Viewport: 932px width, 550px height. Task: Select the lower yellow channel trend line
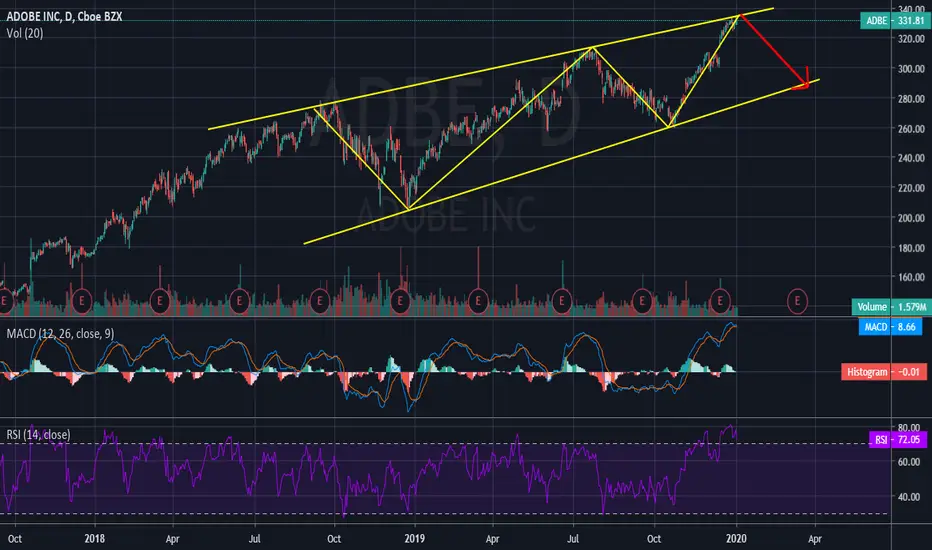click(561, 162)
